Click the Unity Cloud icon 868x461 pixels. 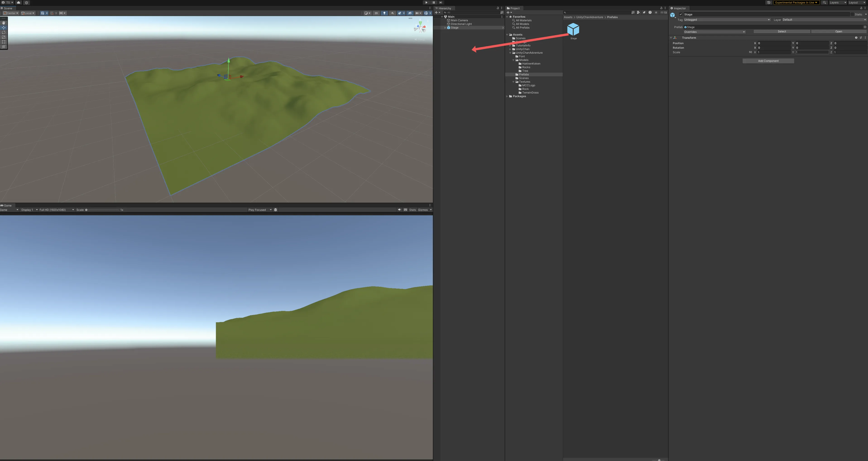point(19,2)
